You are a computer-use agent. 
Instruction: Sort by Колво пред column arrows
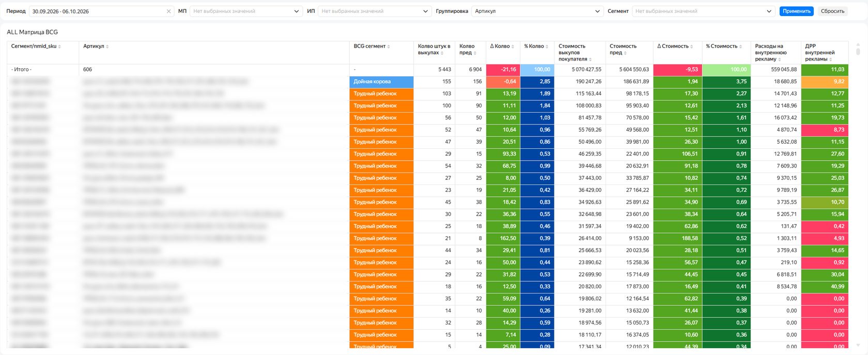pyautogui.click(x=475, y=53)
